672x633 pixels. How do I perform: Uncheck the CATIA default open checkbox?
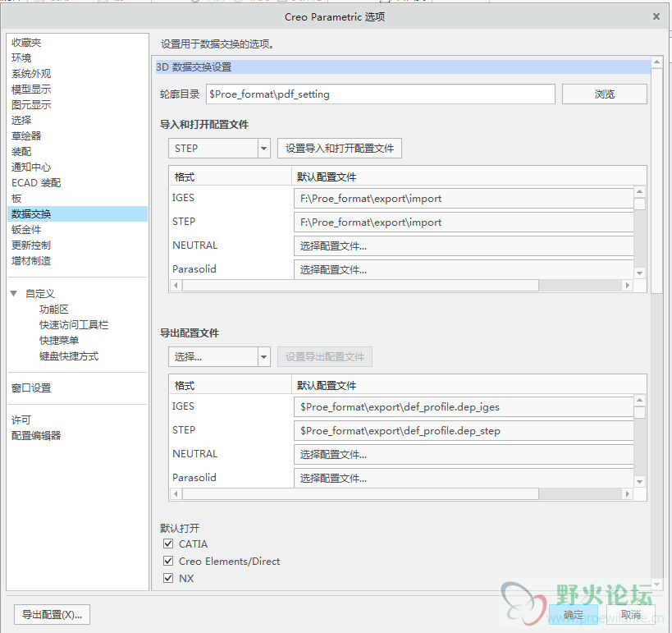pos(168,544)
